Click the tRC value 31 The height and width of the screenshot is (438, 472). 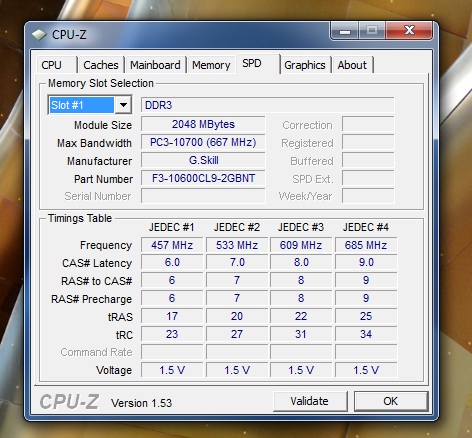pyautogui.click(x=301, y=334)
